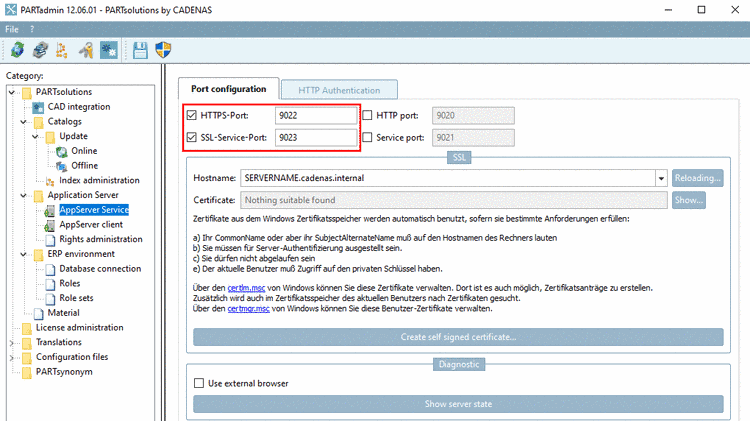Click the CAD integration tree icon

pyautogui.click(x=38, y=107)
